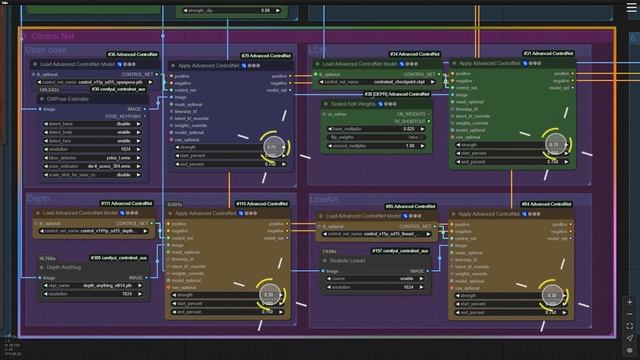Zoom out with the minus icon
The height and width of the screenshot is (360, 640).
coord(630,314)
